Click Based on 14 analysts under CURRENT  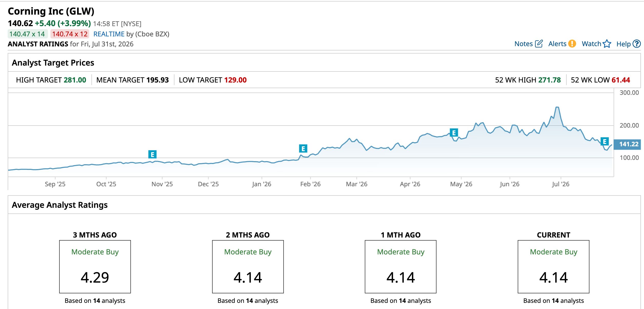click(x=554, y=301)
